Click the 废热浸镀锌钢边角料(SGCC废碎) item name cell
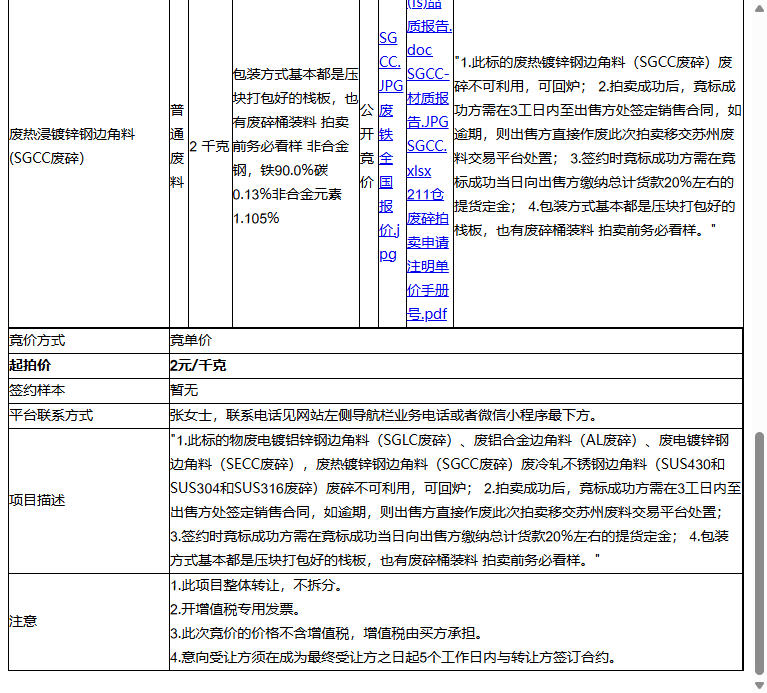The height and width of the screenshot is (693, 767). click(89, 146)
